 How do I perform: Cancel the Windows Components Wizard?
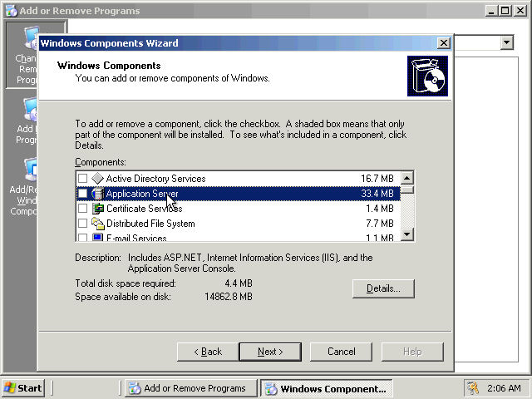tap(341, 352)
